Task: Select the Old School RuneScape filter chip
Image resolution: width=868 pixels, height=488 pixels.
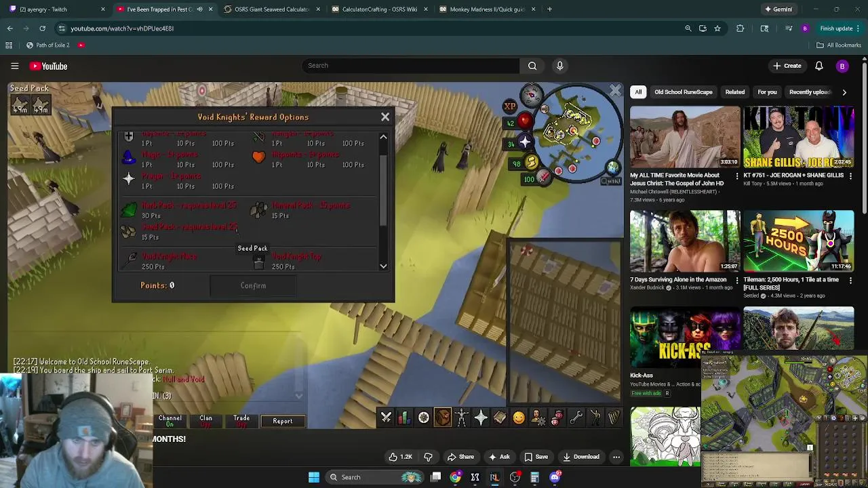Action: (x=684, y=92)
